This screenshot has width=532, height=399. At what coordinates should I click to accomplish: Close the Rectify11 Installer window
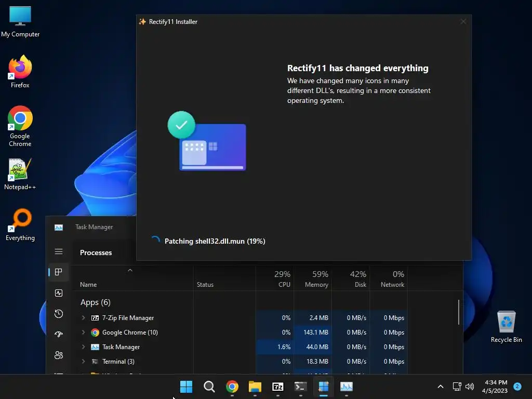(463, 21)
